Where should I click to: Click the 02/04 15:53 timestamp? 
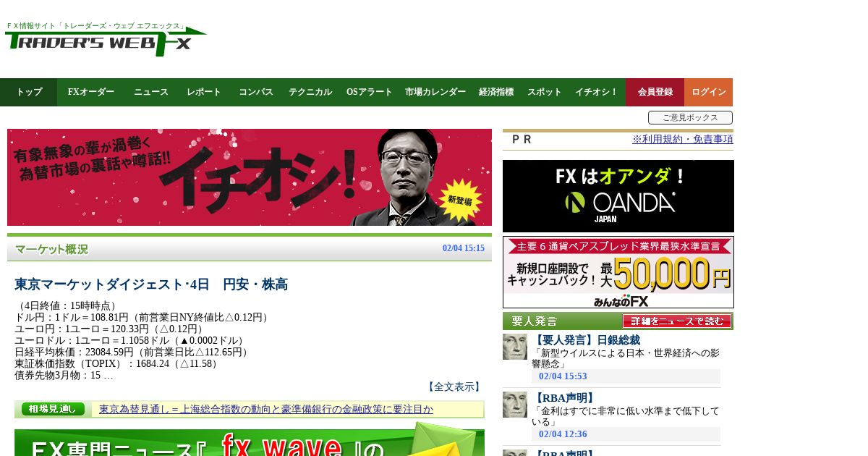coord(563,376)
